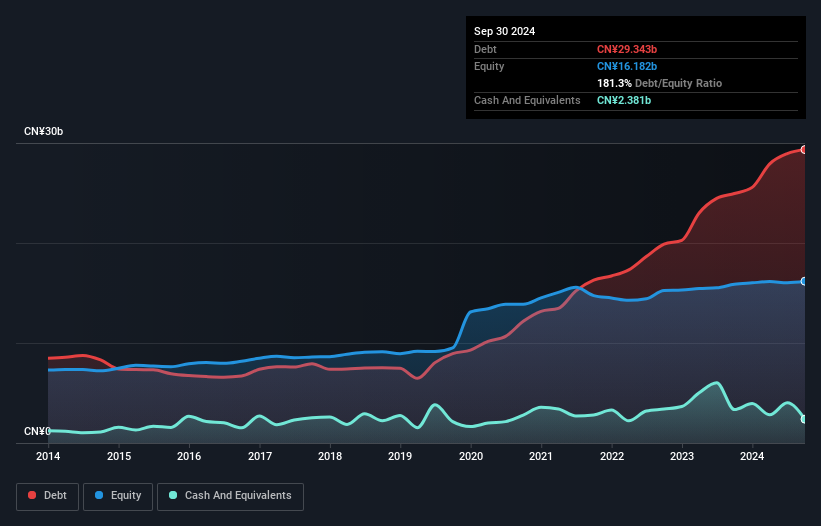Viewport: 821px width, 526px height.
Task: Click the blue Equity endpoint marker
Action: click(804, 281)
